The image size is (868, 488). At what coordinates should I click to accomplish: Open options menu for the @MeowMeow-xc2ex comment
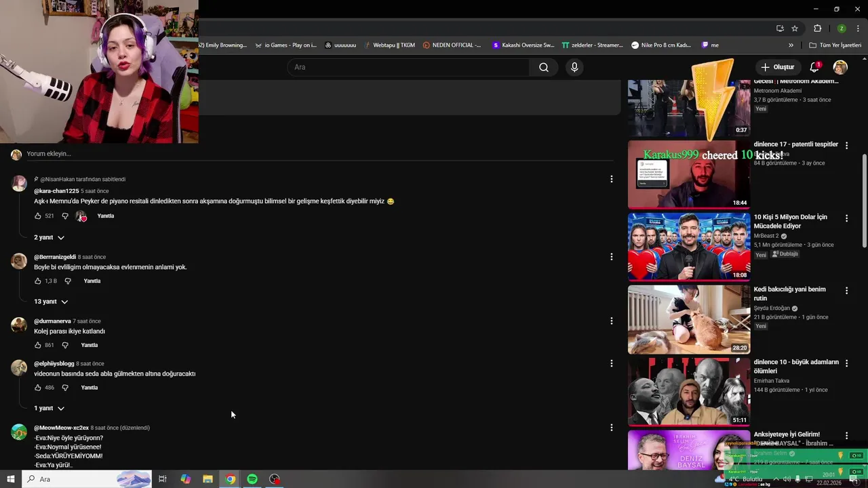(x=611, y=428)
